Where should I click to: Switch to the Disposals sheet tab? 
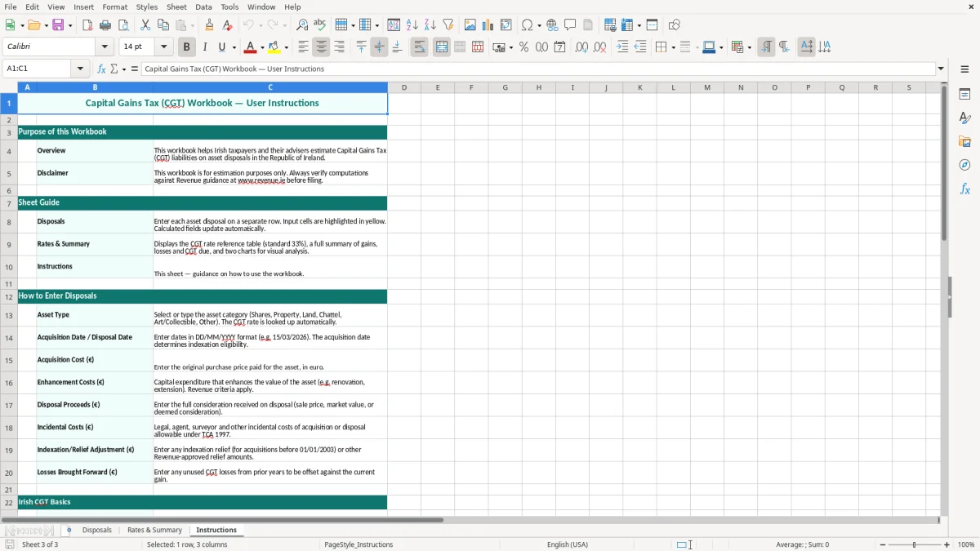pyautogui.click(x=97, y=530)
